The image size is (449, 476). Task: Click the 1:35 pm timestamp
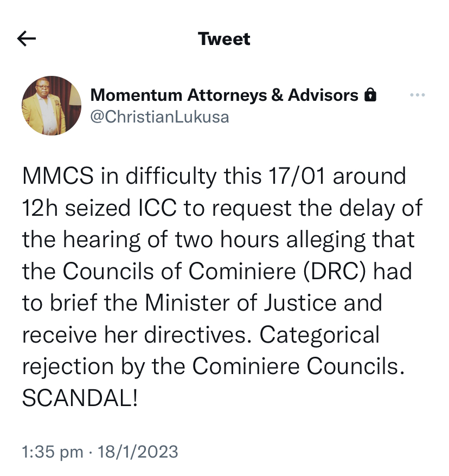pos(53,451)
